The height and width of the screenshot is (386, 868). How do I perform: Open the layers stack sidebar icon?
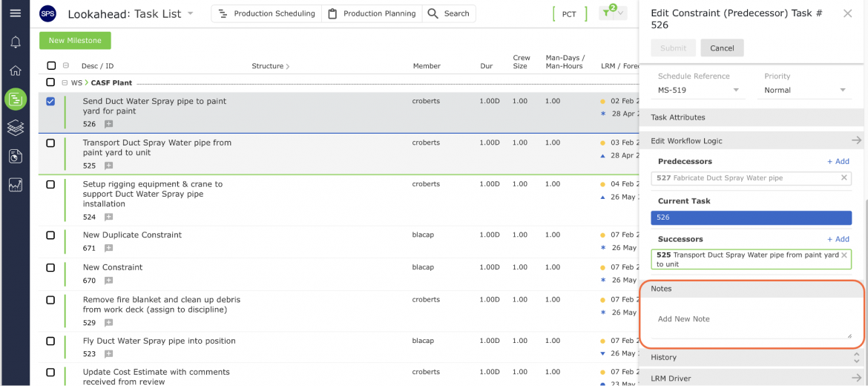pyautogui.click(x=16, y=128)
